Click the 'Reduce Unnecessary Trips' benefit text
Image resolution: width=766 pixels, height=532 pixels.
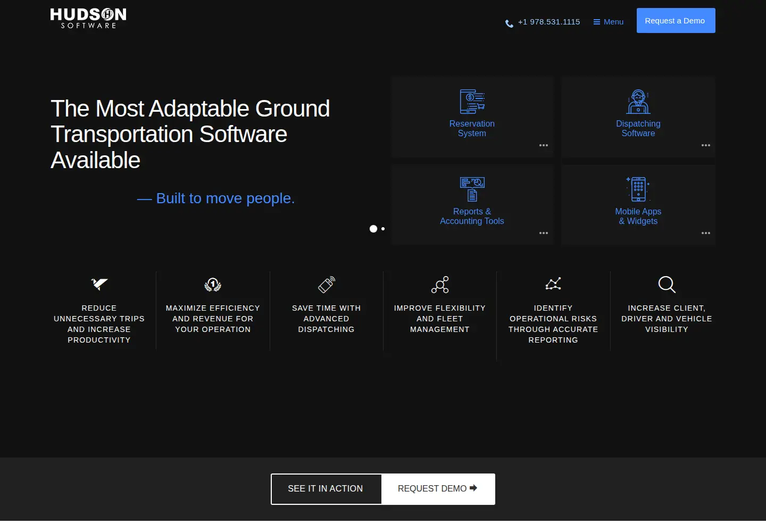coord(99,324)
